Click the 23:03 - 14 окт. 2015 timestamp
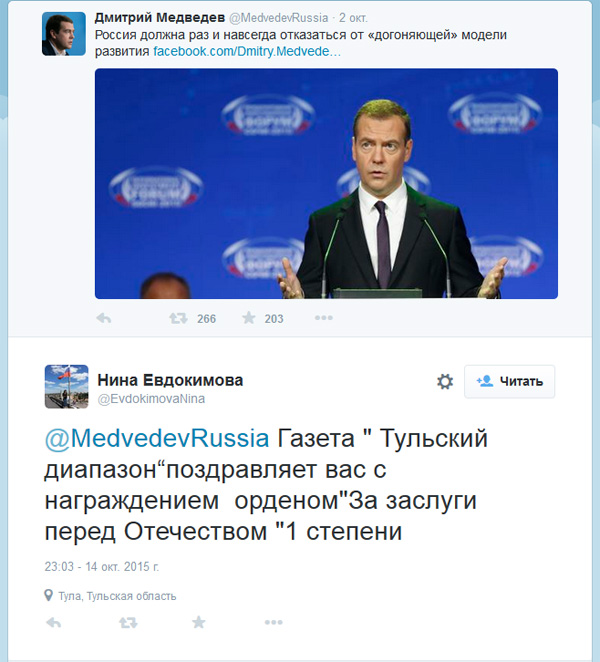 (102, 566)
